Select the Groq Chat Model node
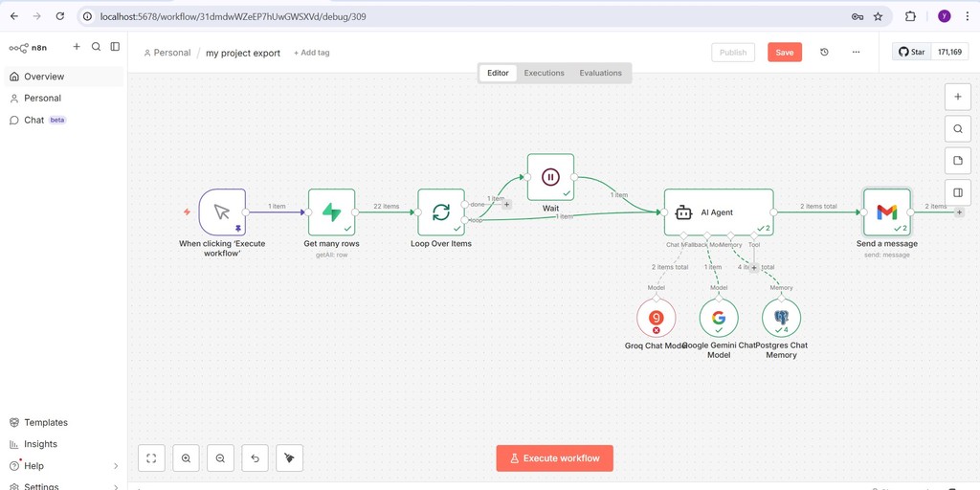This screenshot has height=490, width=980. tap(657, 318)
